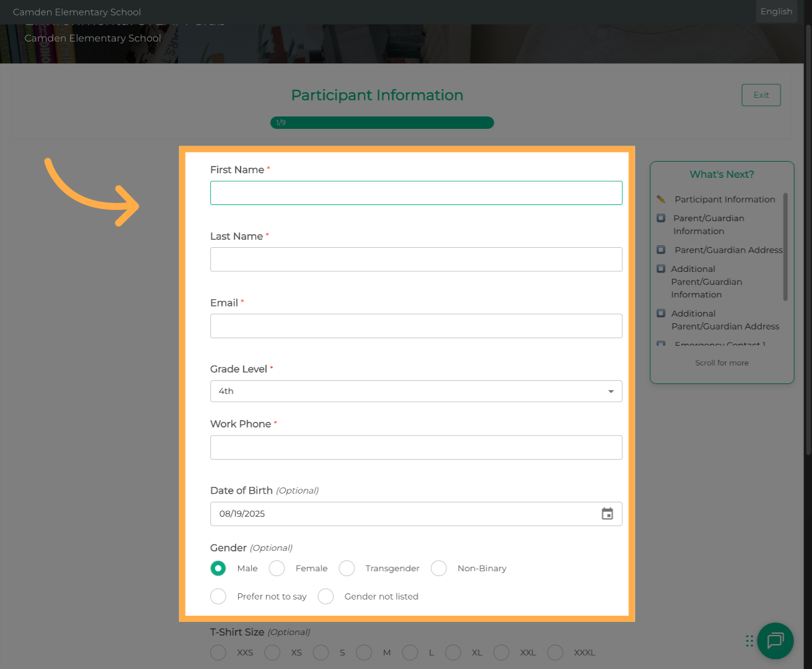Click the pencil icon for Participant Information
This screenshot has height=669, width=812.
661,199
